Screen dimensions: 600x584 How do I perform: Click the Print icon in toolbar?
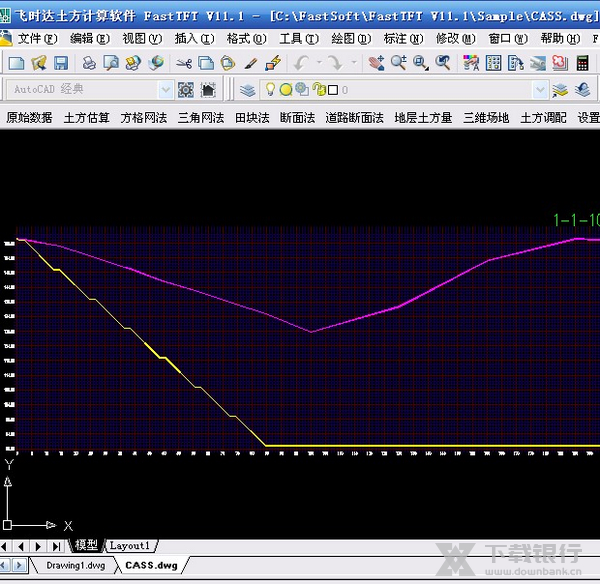pyautogui.click(x=89, y=63)
